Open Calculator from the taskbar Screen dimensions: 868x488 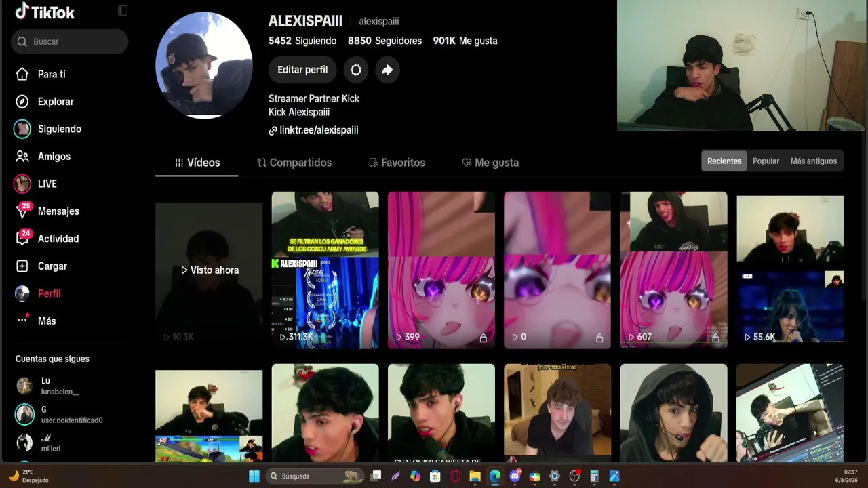click(594, 476)
